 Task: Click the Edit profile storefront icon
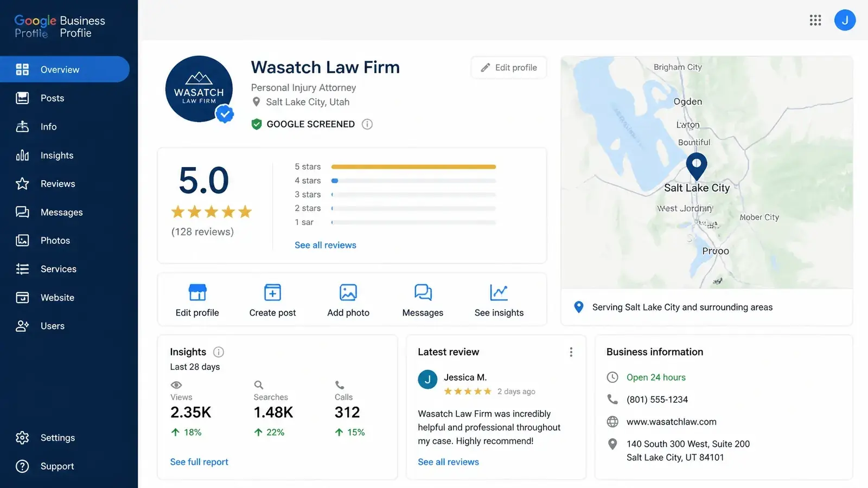click(x=197, y=292)
